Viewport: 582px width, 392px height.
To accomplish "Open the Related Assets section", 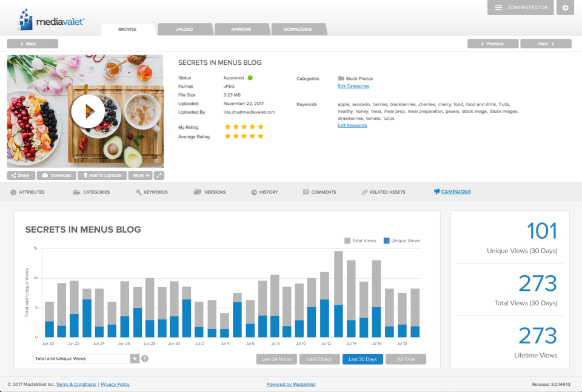I will coord(383,192).
